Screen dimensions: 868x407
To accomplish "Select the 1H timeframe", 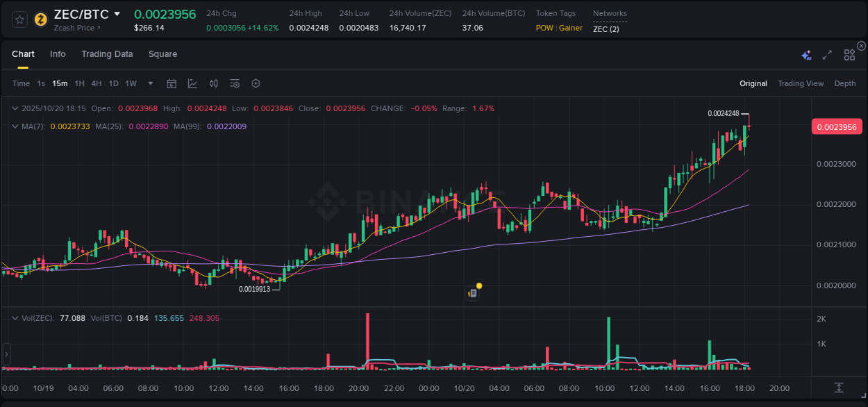I will (x=78, y=83).
